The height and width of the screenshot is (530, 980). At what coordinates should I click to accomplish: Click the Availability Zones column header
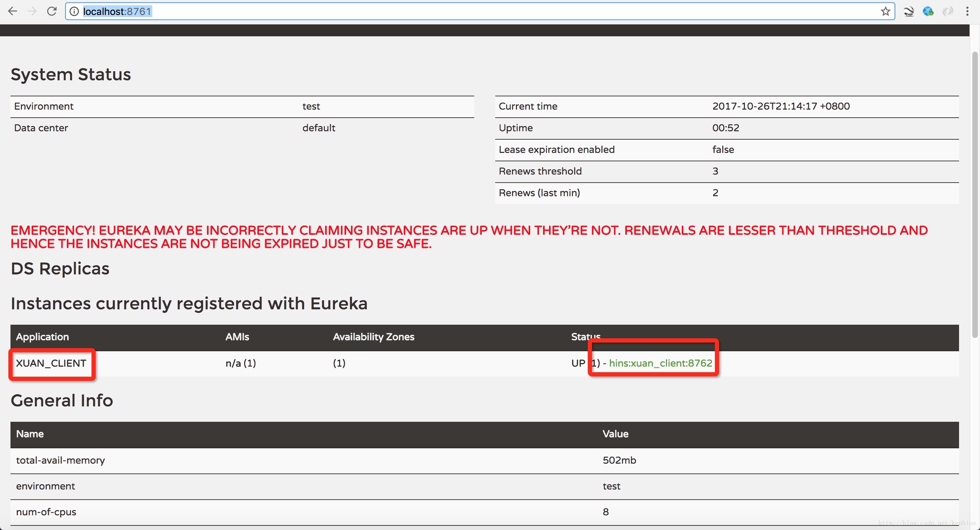pos(374,337)
